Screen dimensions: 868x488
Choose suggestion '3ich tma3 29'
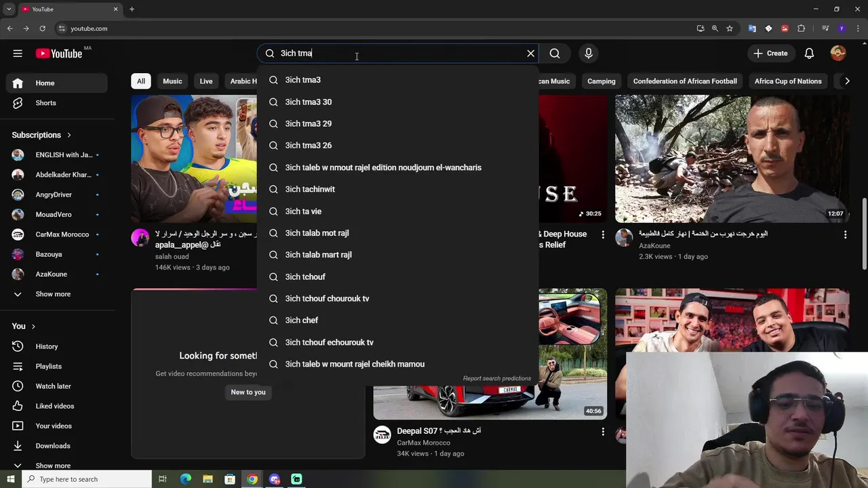[398, 123]
